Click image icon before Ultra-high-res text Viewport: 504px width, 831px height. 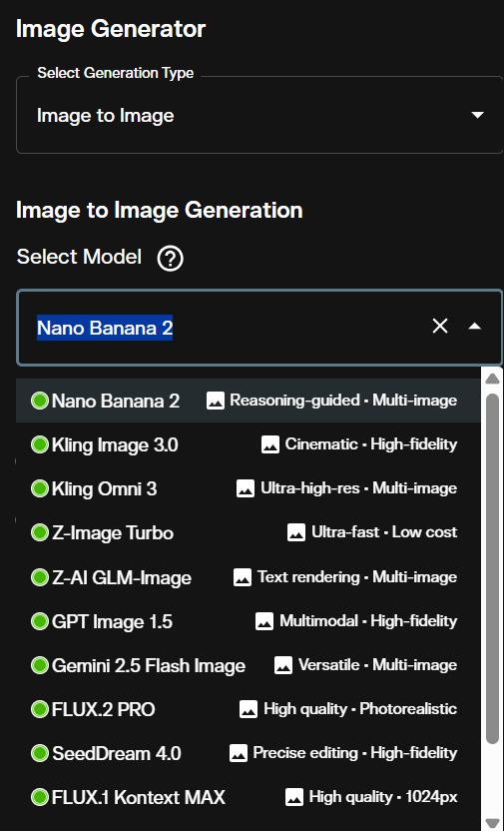(246, 488)
